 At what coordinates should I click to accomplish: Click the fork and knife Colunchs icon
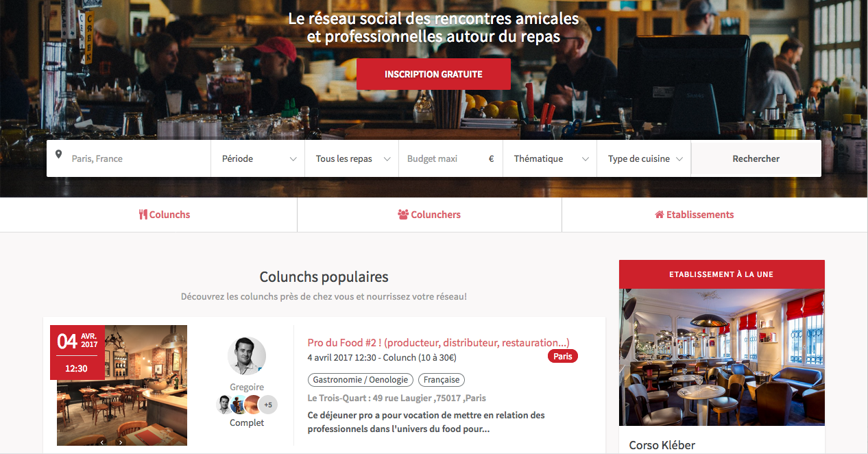point(143,215)
